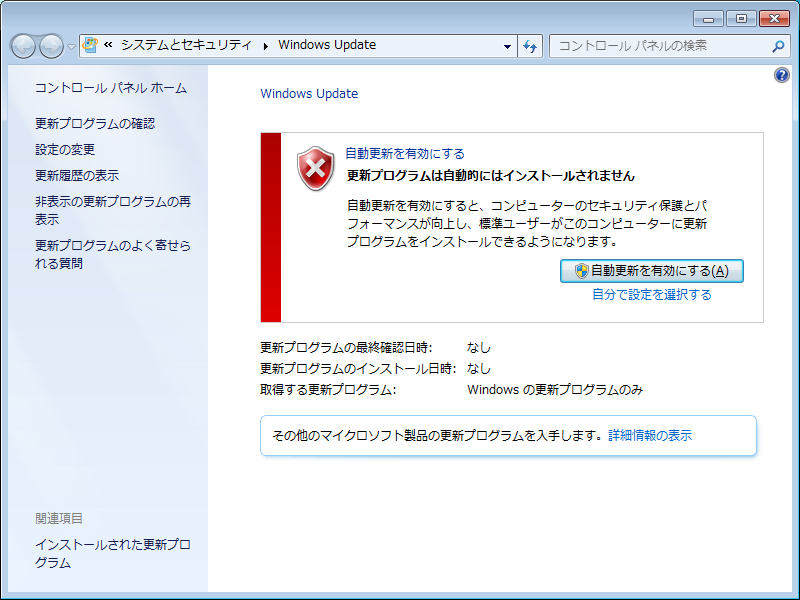800x600 pixels.
Task: Open help with the blue question mark icon
Action: 782,75
